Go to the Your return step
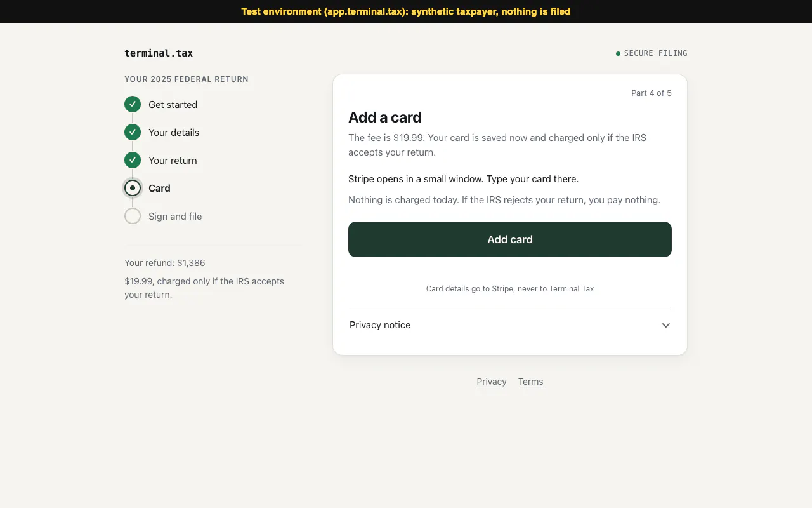 point(173,161)
